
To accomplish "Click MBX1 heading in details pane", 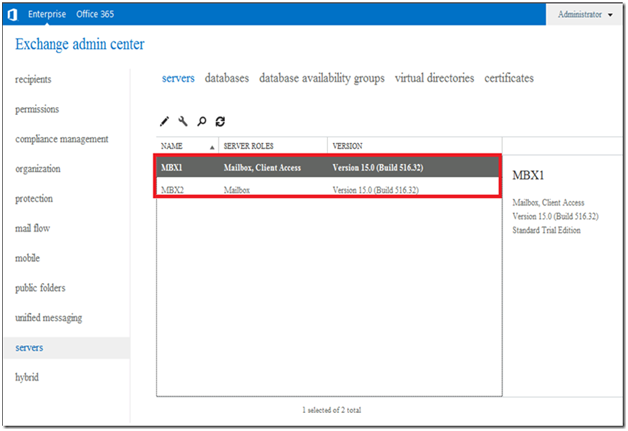I will (528, 175).
